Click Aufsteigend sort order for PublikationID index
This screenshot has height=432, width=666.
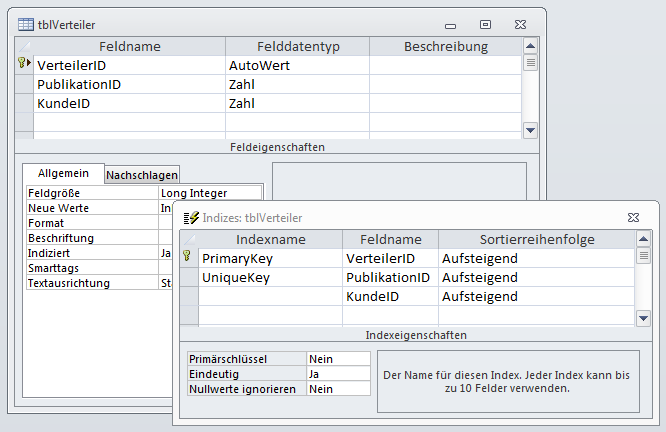(x=536, y=277)
